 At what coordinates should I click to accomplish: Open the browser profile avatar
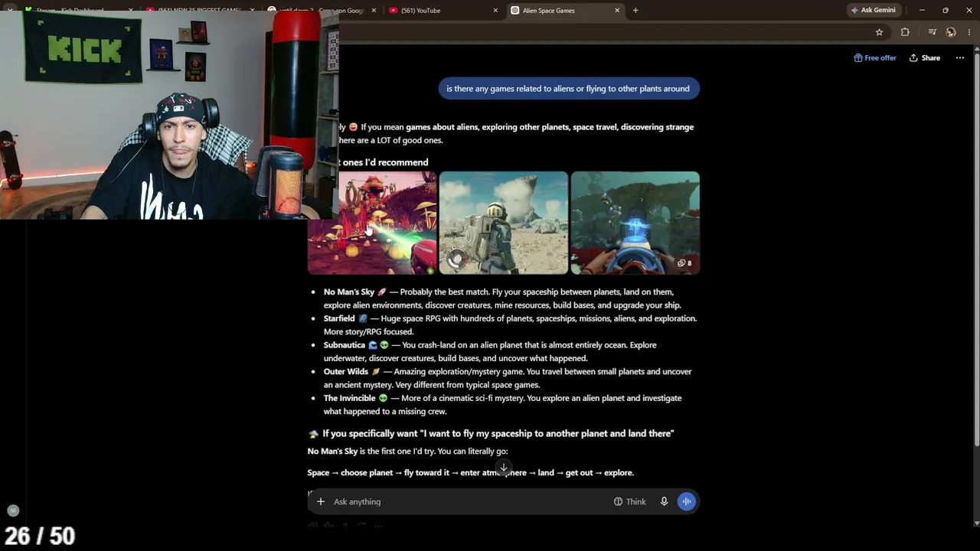[x=951, y=32]
